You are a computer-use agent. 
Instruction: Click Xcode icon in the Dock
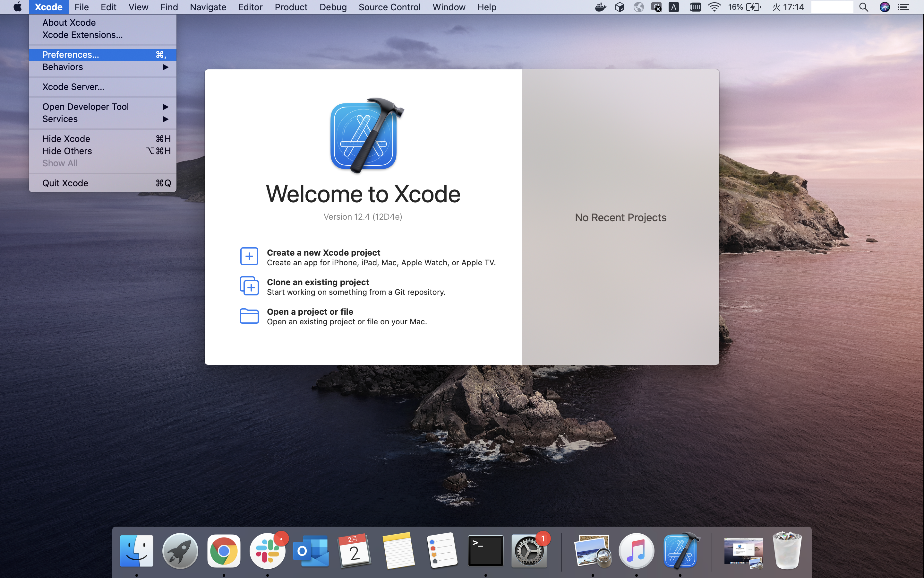[681, 551]
